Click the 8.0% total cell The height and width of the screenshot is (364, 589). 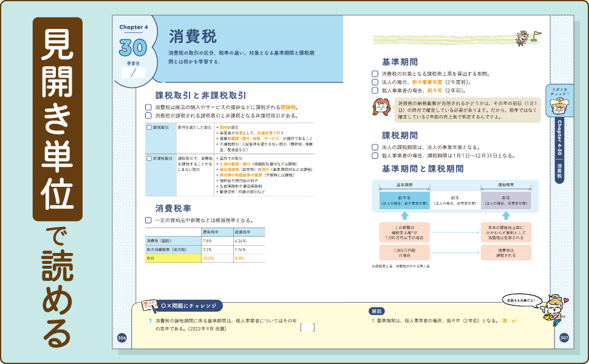tap(249, 258)
